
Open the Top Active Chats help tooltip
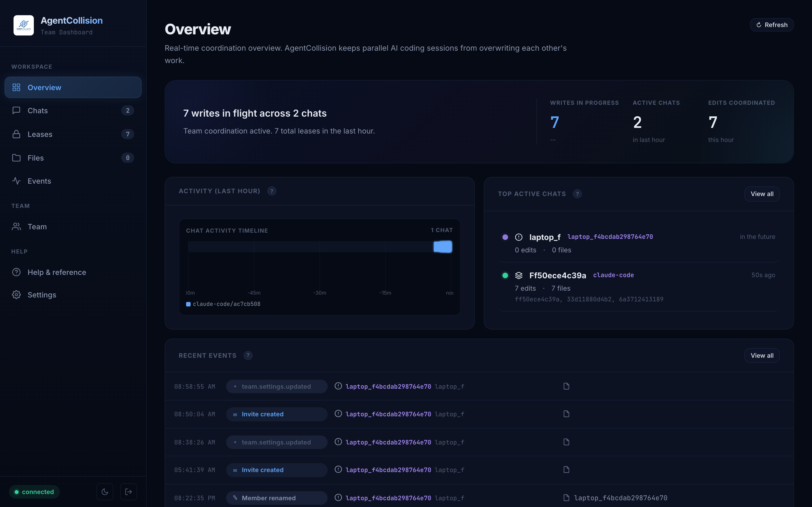click(x=577, y=194)
